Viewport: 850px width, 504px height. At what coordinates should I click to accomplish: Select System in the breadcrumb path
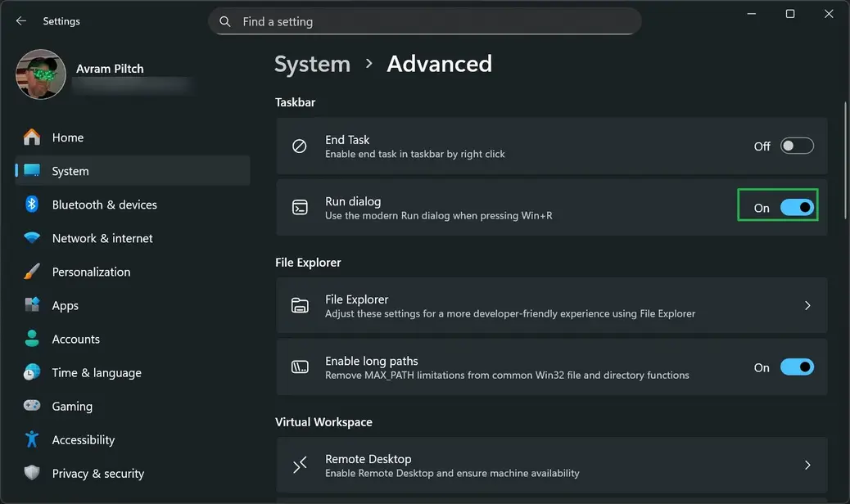[312, 63]
